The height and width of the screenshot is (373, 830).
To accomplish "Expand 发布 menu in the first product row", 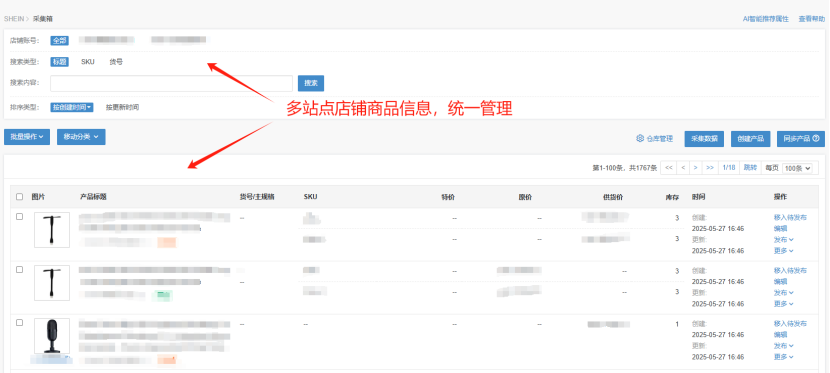I will click(x=783, y=240).
